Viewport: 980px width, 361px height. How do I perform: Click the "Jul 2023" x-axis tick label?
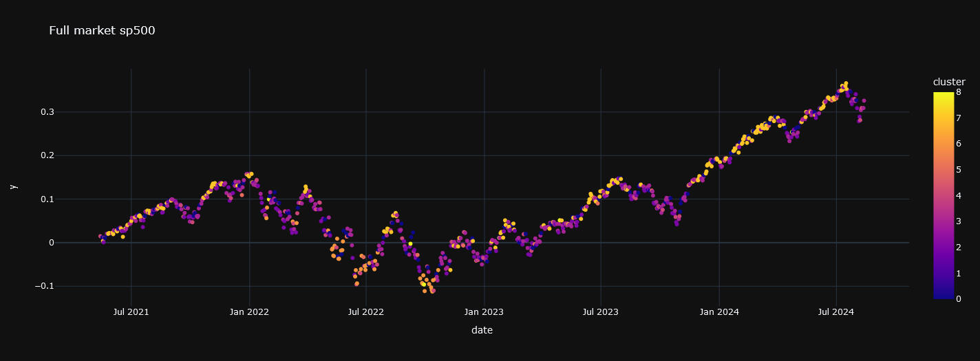coord(601,312)
